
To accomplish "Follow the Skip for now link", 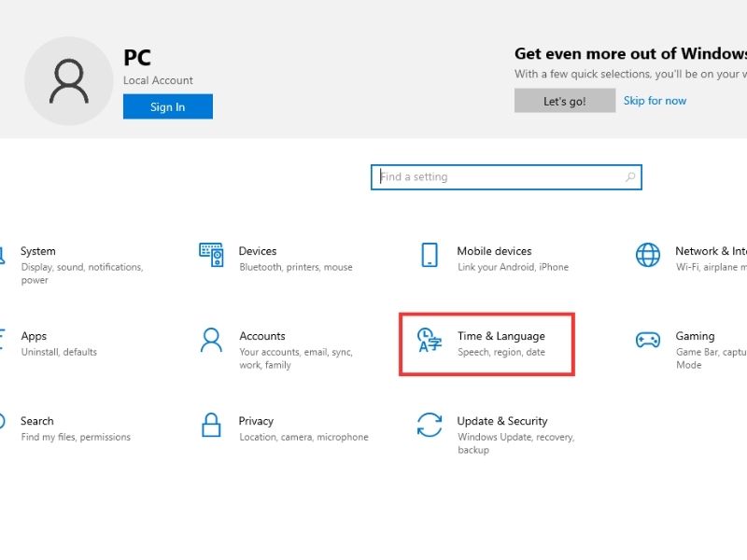I will click(x=655, y=101).
